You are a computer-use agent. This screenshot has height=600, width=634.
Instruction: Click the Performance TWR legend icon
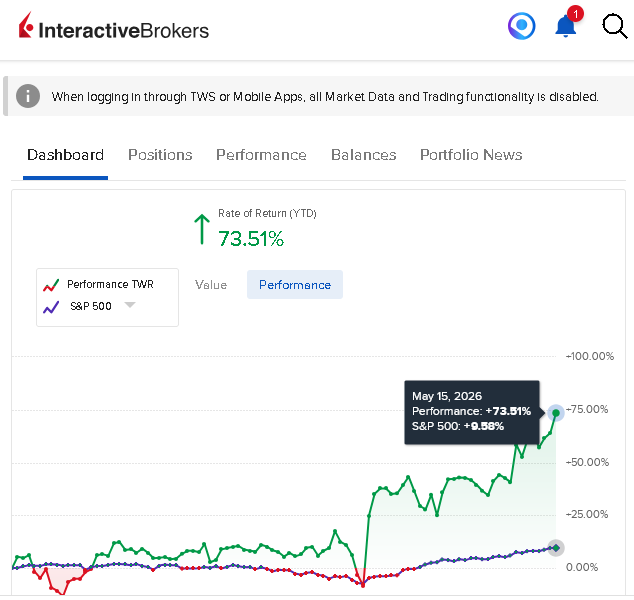click(51, 285)
